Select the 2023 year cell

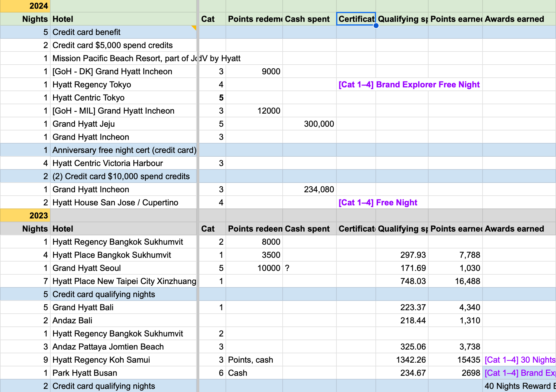pos(25,216)
